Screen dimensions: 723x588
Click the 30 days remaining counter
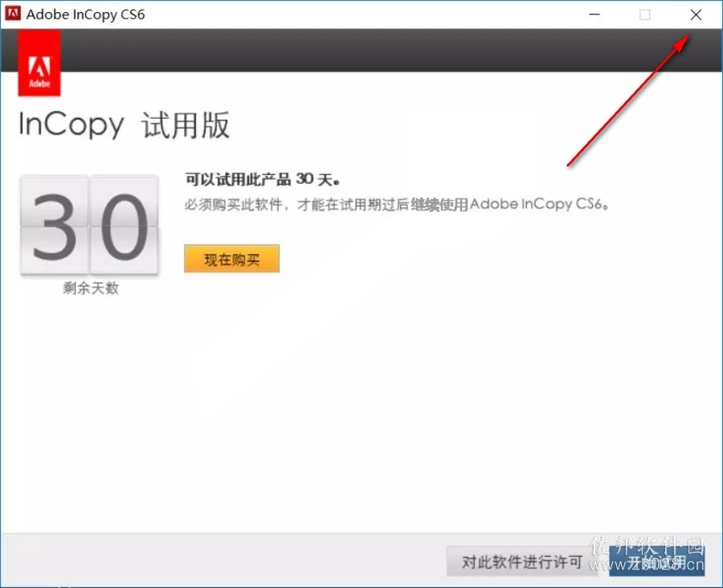89,225
